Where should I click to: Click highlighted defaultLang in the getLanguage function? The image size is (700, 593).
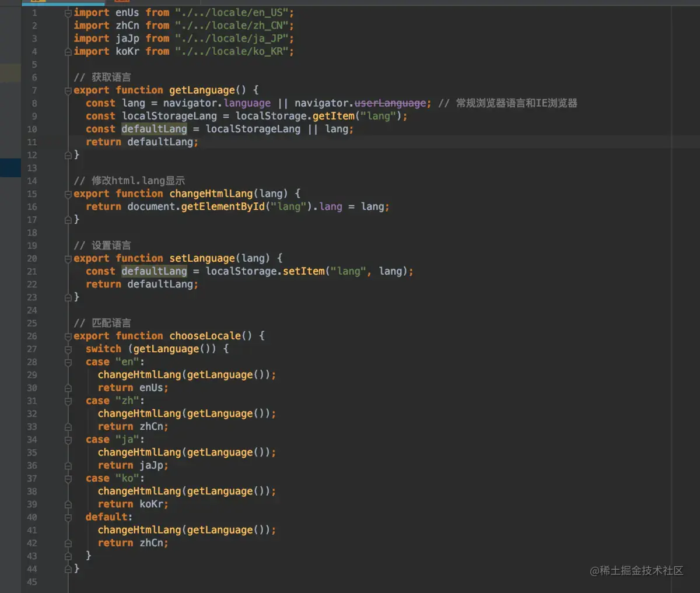[x=154, y=129]
